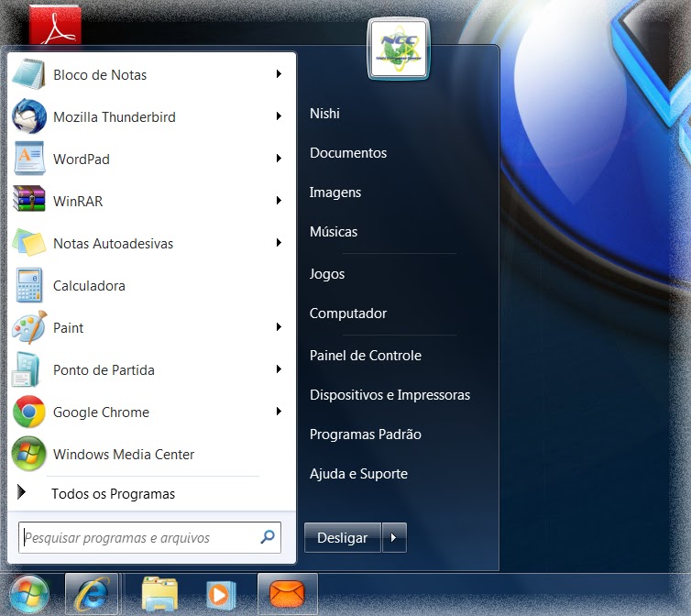Open Dispositivos e Impressoras
Viewport: 691px width, 616px height.
[390, 395]
